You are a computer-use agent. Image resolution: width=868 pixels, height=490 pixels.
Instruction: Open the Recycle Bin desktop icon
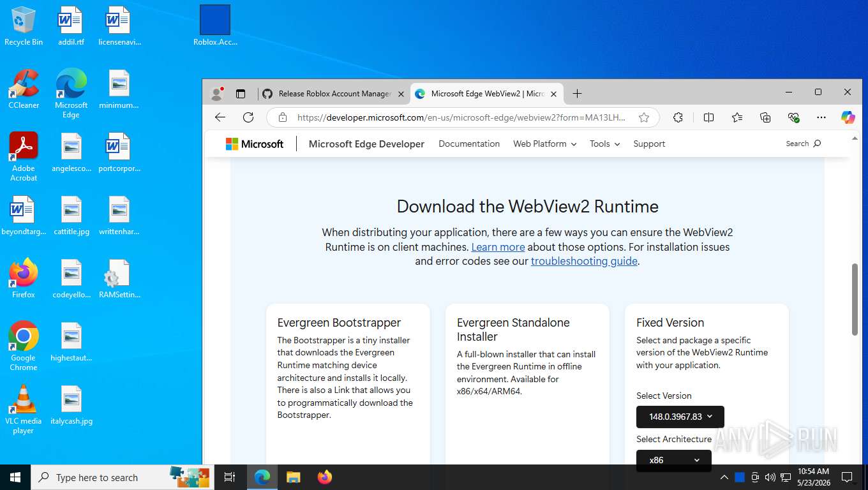[x=24, y=26]
